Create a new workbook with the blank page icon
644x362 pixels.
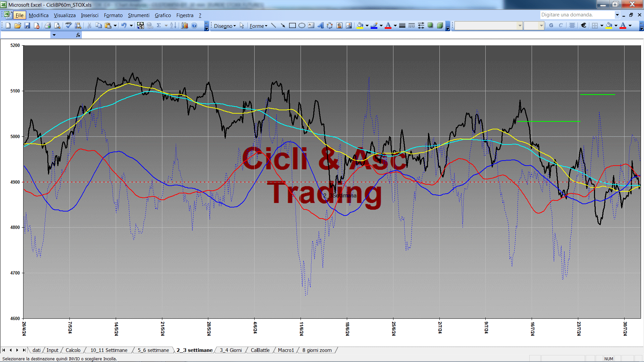point(8,25)
